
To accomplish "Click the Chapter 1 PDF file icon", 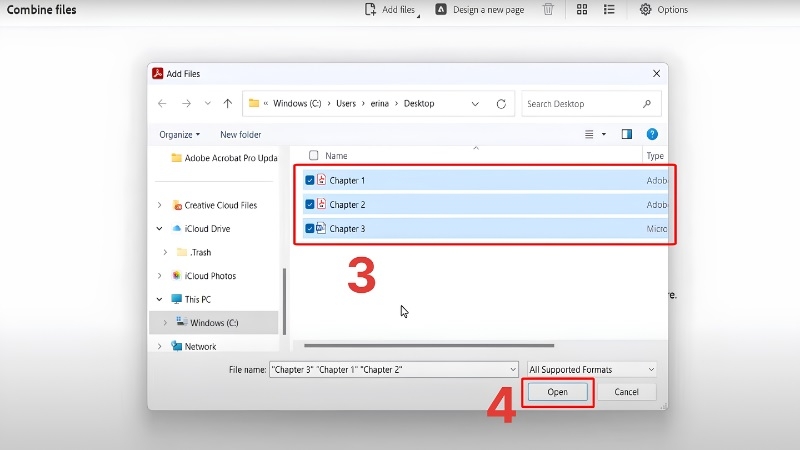I will point(321,179).
